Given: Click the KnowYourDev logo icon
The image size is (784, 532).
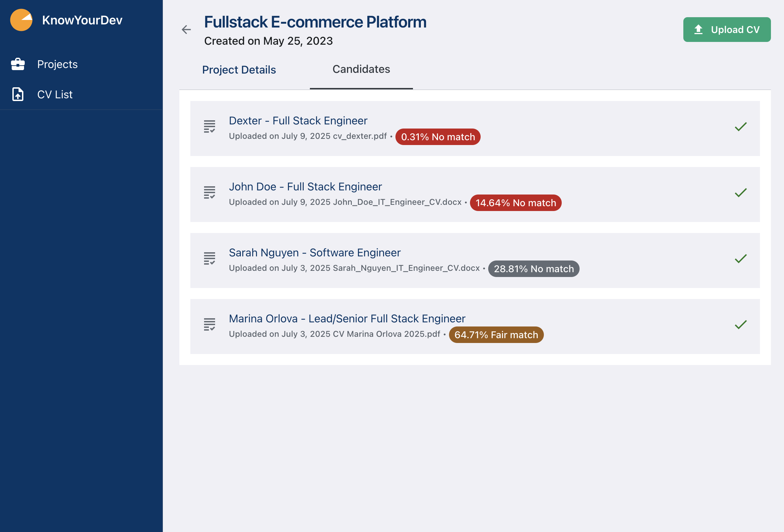Looking at the screenshot, I should 21,20.
